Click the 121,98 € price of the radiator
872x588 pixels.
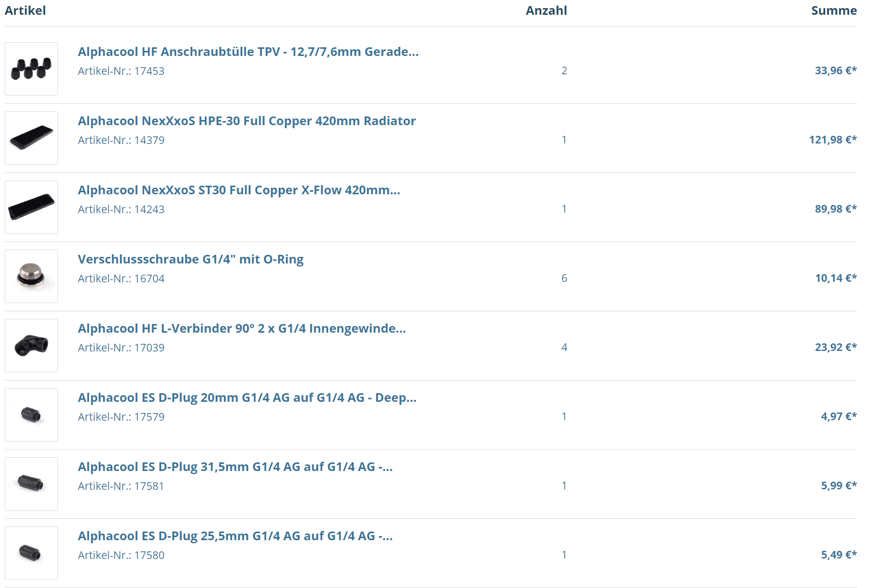tap(832, 140)
